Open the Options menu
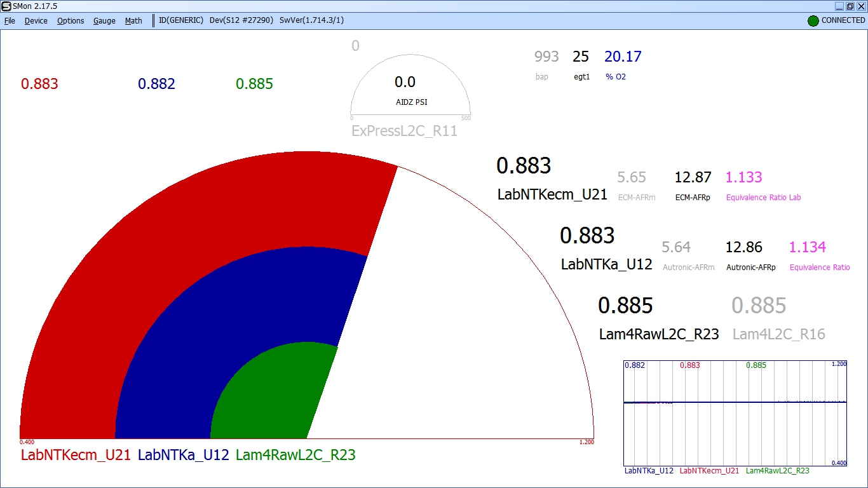 [x=71, y=21]
